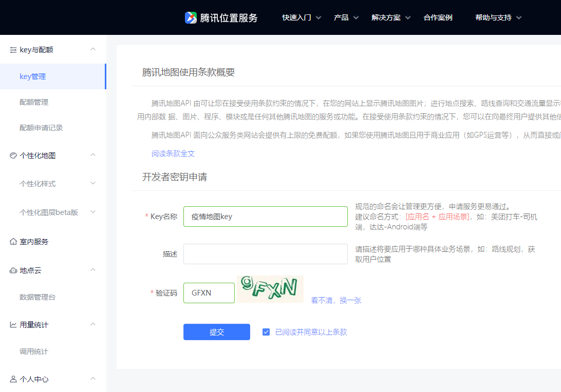The height and width of the screenshot is (392, 561).
Task: Open the 解决方案 dropdown menu
Action: coord(391,17)
